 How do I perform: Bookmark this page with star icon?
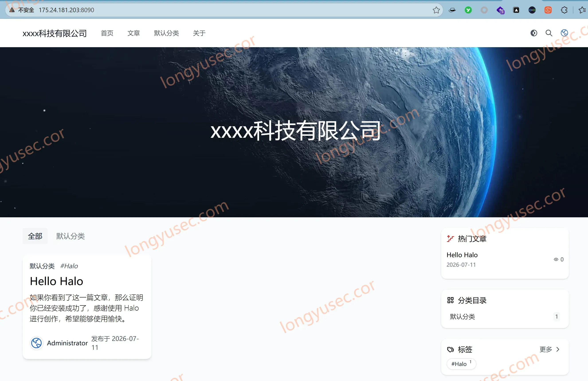pos(436,10)
